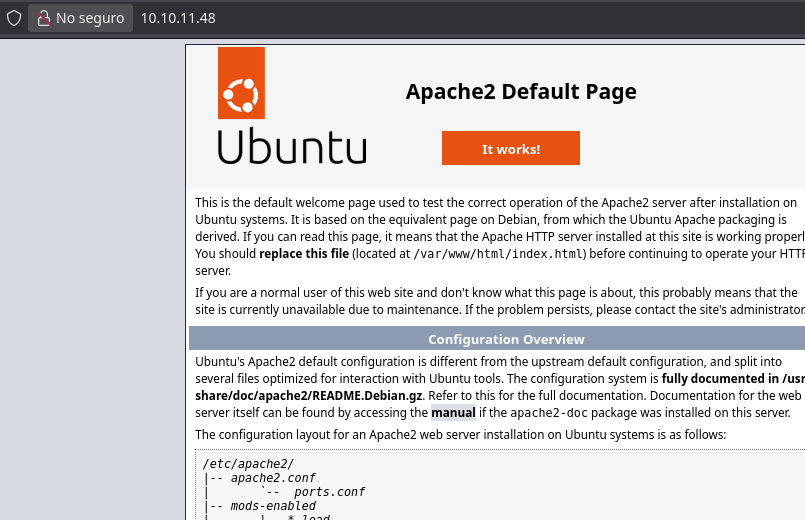The width and height of the screenshot is (805, 520).
Task: Open the 'manual' documentation link
Action: click(453, 413)
